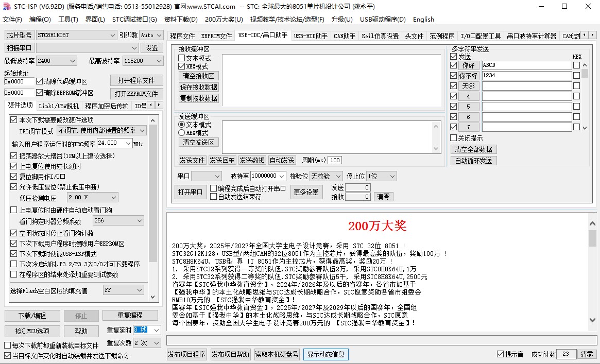Switch to Keil仿真设置 tab
Image resolution: width=600 pixels, height=364 pixels.
pos(381,36)
